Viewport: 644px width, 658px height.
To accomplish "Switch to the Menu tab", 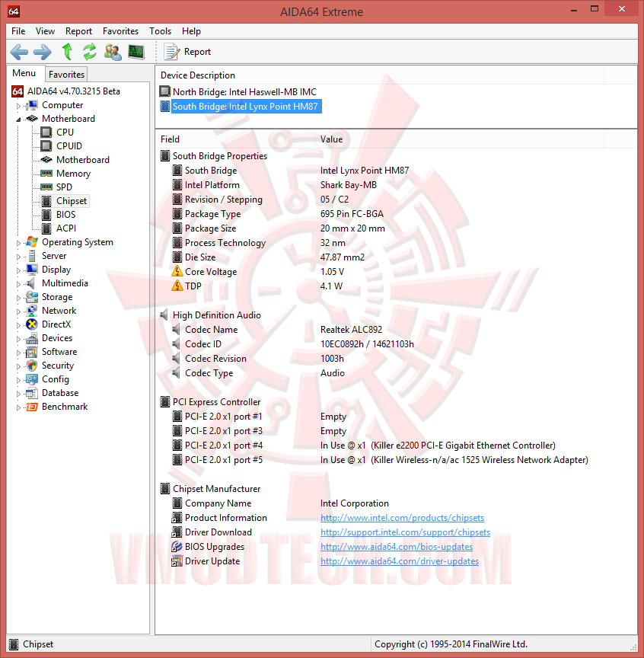I will pos(24,73).
